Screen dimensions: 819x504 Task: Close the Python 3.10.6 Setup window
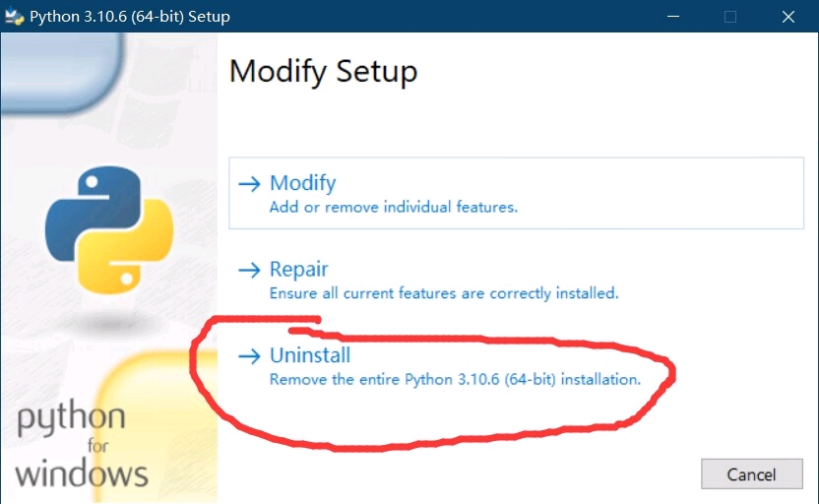tap(788, 17)
